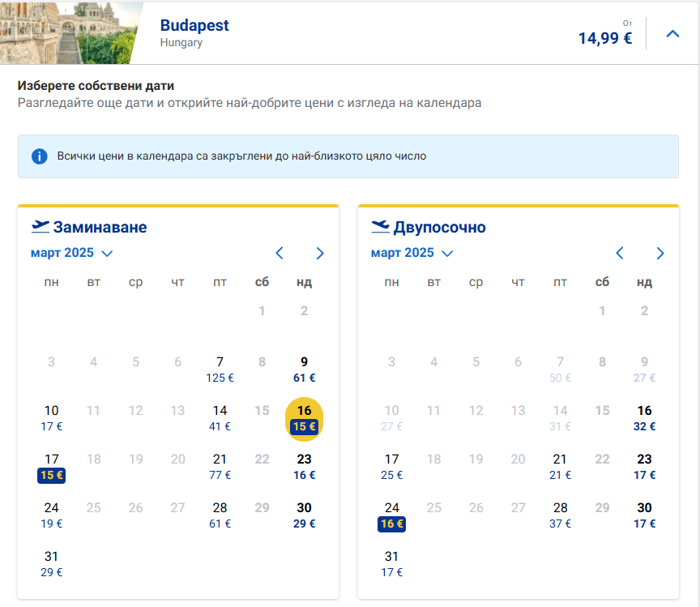Click the blue info icon in notice
Screen dimensions: 700x607
pos(39,156)
